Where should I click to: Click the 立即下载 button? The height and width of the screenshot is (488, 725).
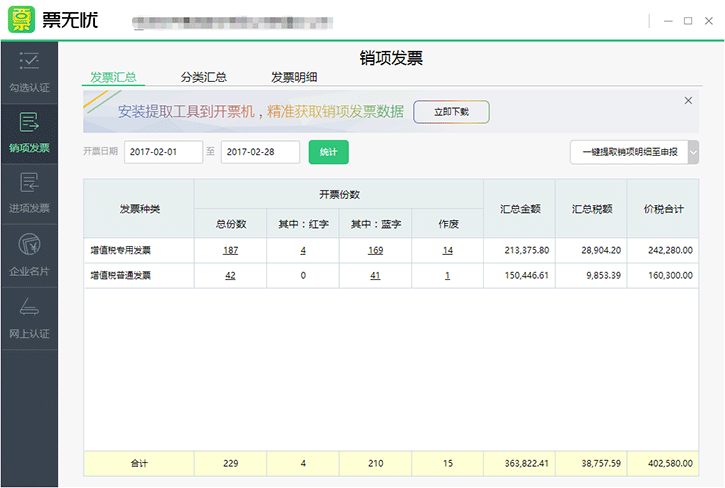pos(451,112)
